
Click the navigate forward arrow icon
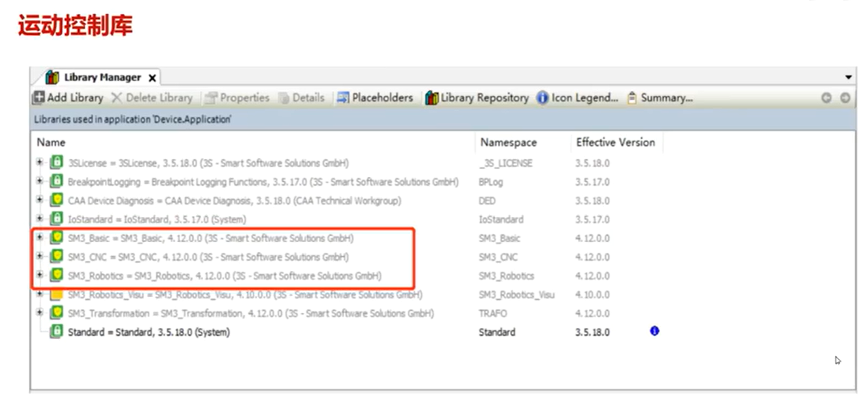click(x=845, y=98)
